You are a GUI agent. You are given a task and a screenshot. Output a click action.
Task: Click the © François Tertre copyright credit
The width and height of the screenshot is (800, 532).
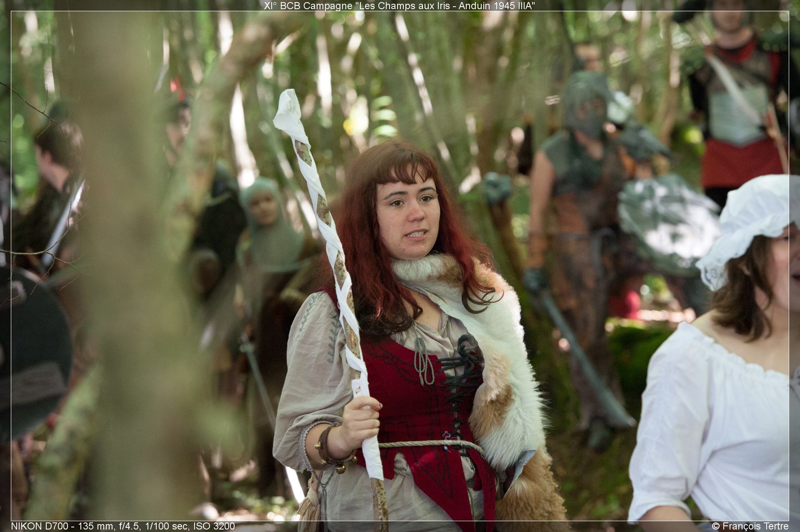750,526
